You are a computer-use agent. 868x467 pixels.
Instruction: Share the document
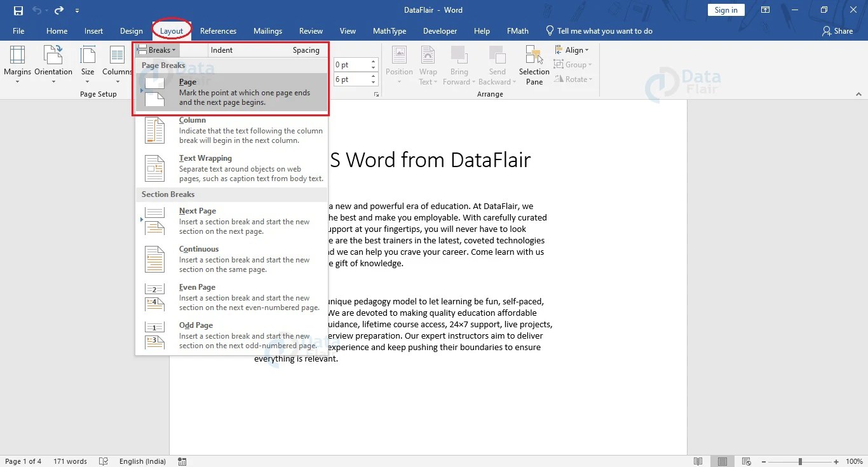click(x=837, y=31)
